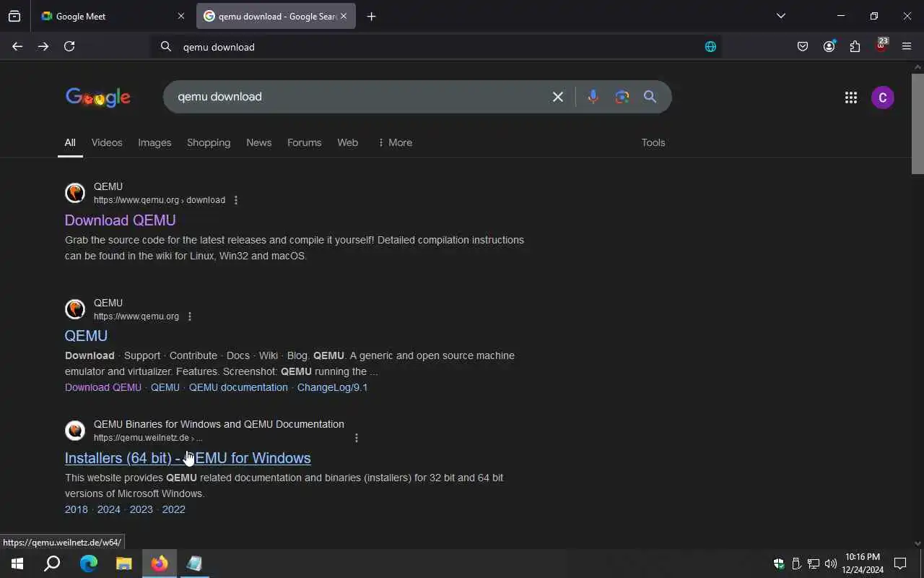The height and width of the screenshot is (578, 924).
Task: Open the Firefox account icon
Action: click(829, 46)
